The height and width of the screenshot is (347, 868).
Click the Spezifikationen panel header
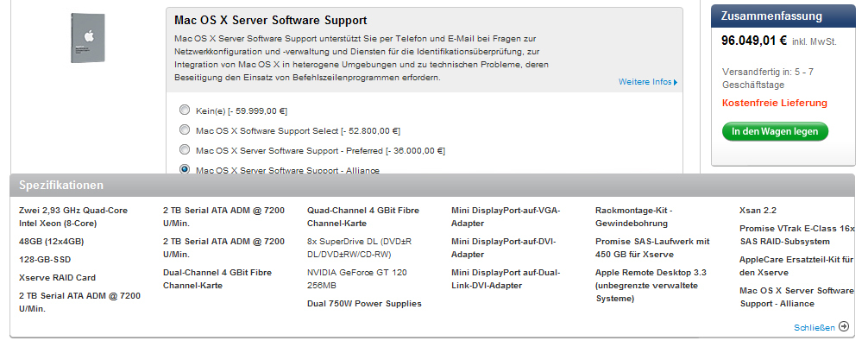tap(432, 185)
